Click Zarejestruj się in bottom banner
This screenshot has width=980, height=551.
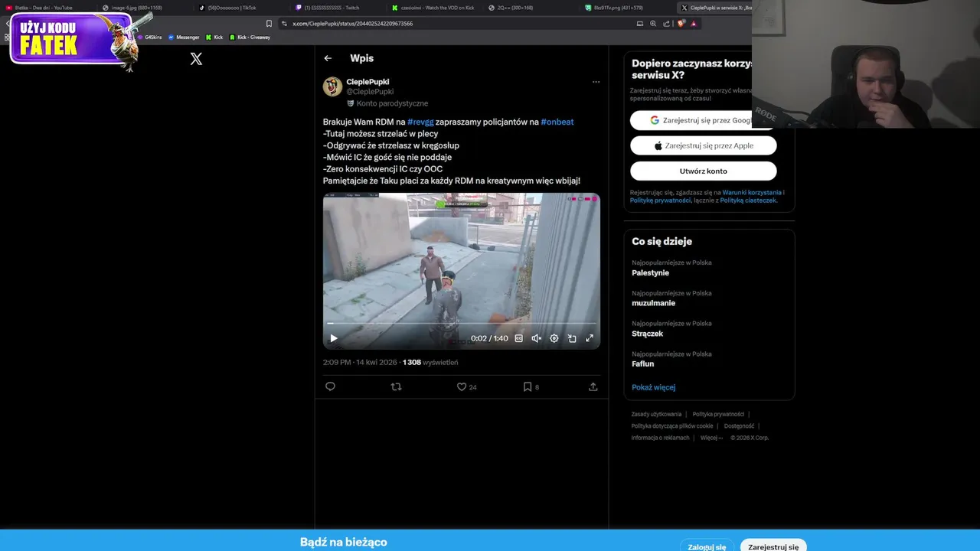pyautogui.click(x=773, y=546)
